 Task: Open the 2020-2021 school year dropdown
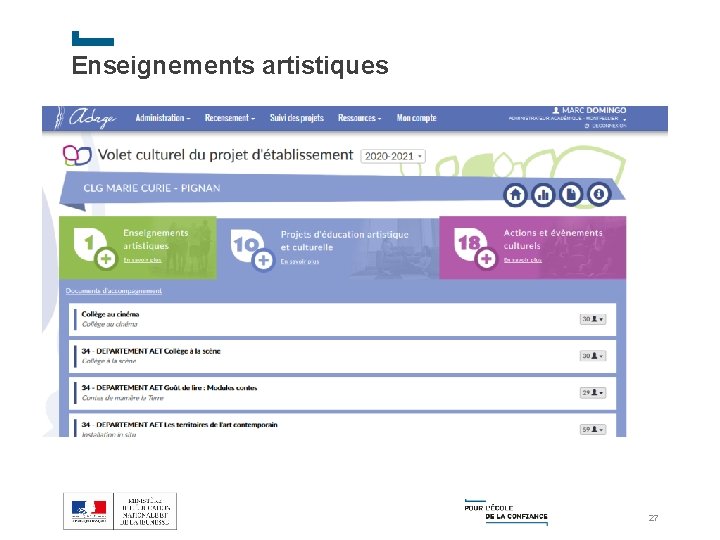(x=393, y=156)
